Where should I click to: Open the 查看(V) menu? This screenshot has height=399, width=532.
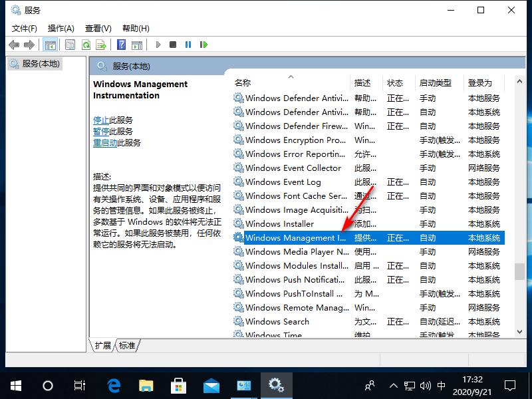[x=98, y=28]
